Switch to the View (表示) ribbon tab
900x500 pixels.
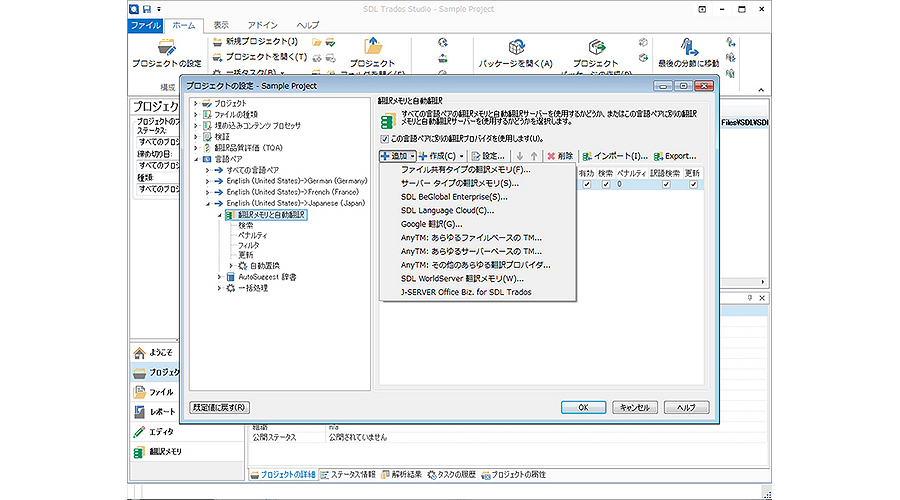[x=221, y=25]
